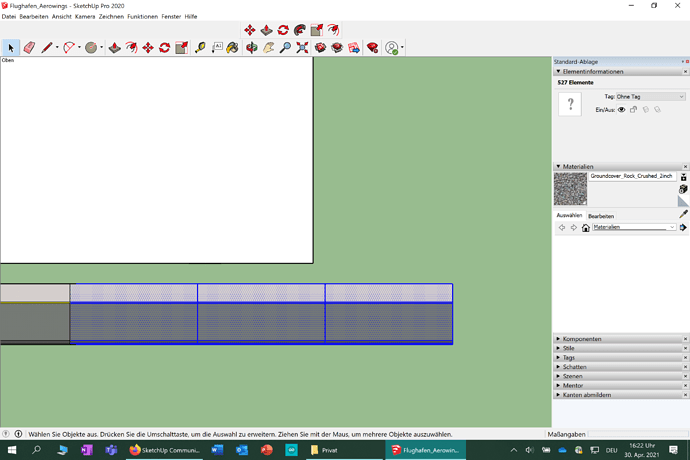
Task: Expand the Kanten abmildern panel
Action: click(x=558, y=395)
